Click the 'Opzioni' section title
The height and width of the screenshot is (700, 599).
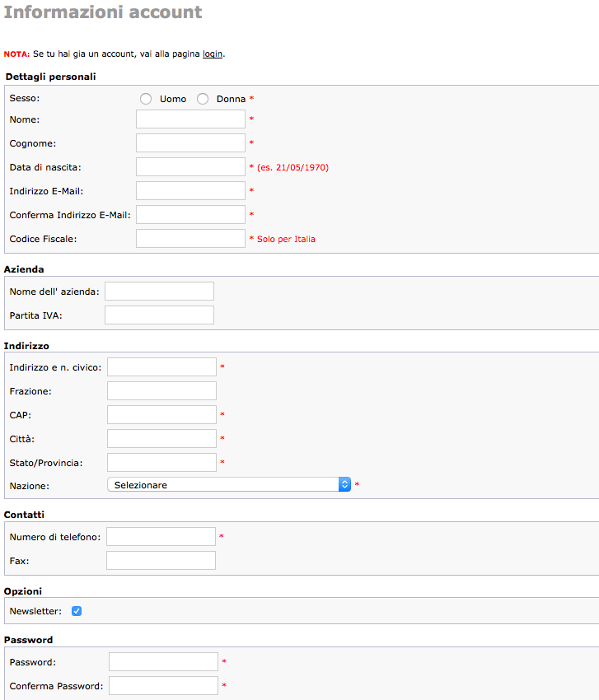tap(23, 591)
